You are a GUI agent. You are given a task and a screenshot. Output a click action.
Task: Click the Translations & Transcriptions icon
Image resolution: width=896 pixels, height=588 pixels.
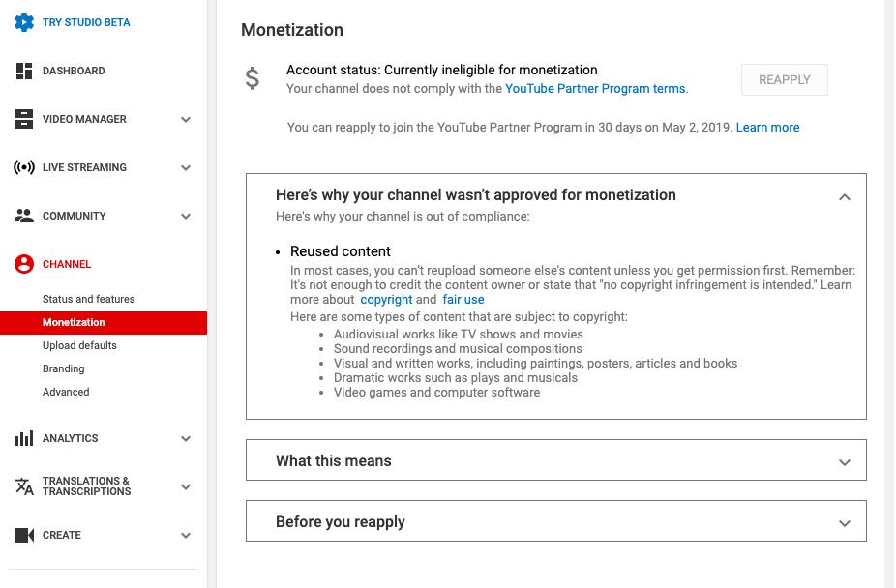[24, 486]
